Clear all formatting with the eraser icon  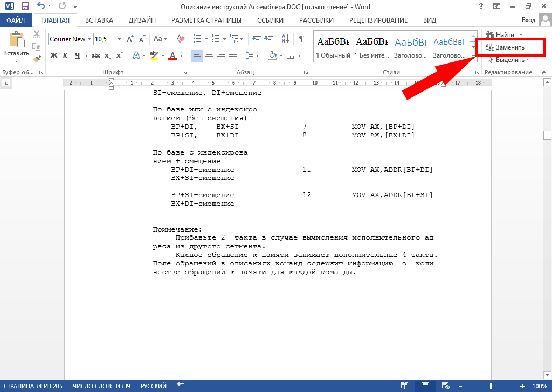(x=181, y=39)
